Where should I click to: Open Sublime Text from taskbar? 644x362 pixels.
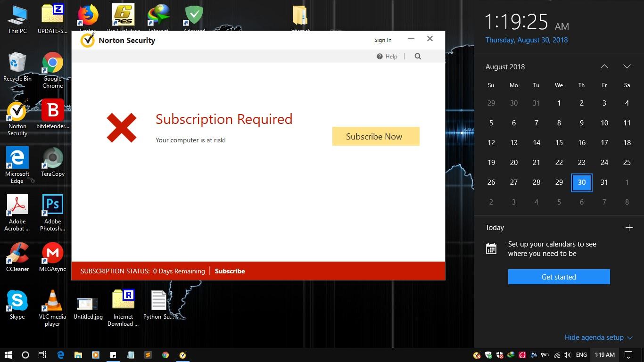click(148, 355)
